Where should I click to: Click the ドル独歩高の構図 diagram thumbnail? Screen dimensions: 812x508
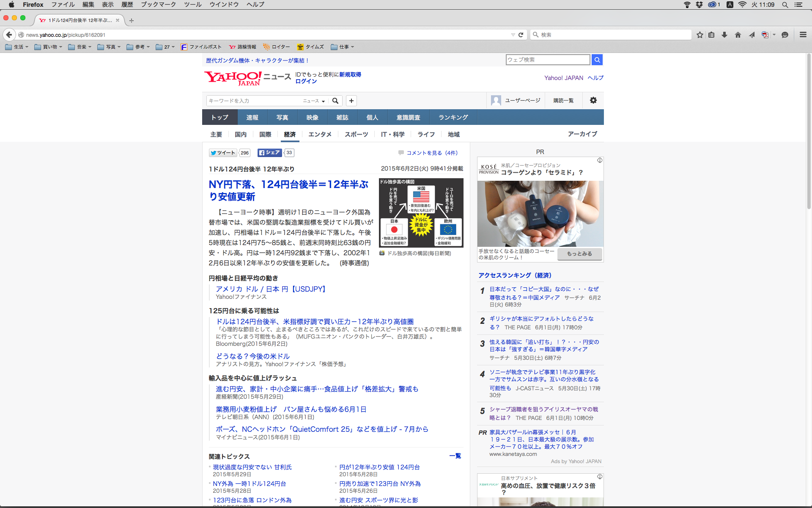(x=421, y=213)
